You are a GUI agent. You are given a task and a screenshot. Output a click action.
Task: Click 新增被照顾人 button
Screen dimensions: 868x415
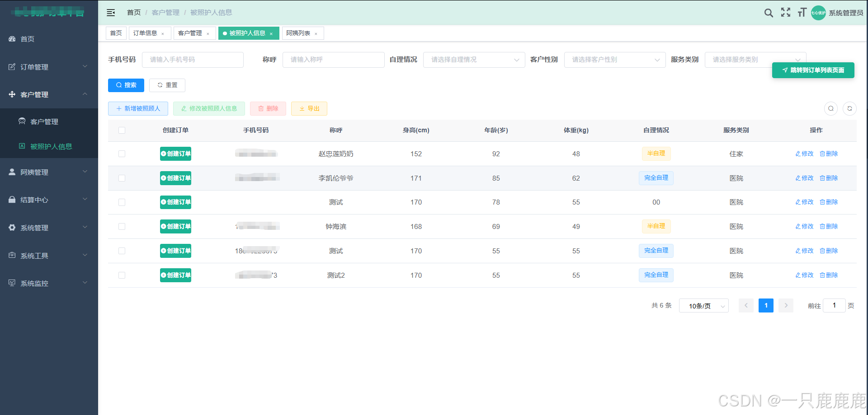[138, 108]
